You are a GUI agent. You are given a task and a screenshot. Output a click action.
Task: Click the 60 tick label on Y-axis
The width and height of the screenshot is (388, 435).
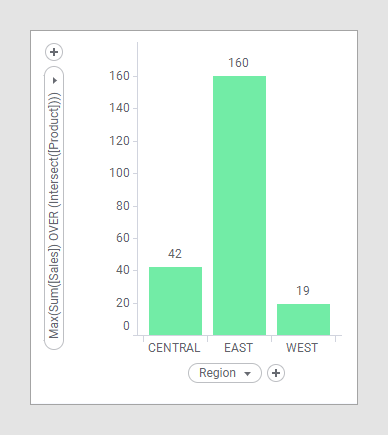click(123, 238)
